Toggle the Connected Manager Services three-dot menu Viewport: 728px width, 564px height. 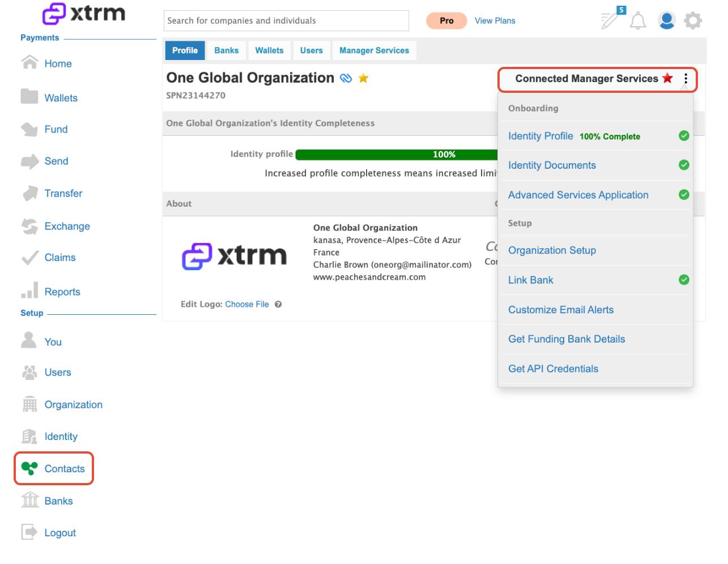tap(686, 79)
